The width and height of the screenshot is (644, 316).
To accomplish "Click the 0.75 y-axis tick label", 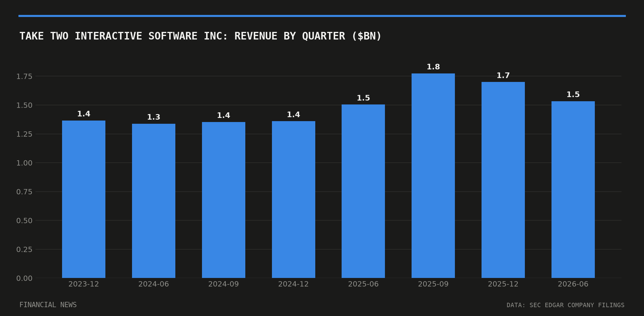I will click(x=24, y=192).
